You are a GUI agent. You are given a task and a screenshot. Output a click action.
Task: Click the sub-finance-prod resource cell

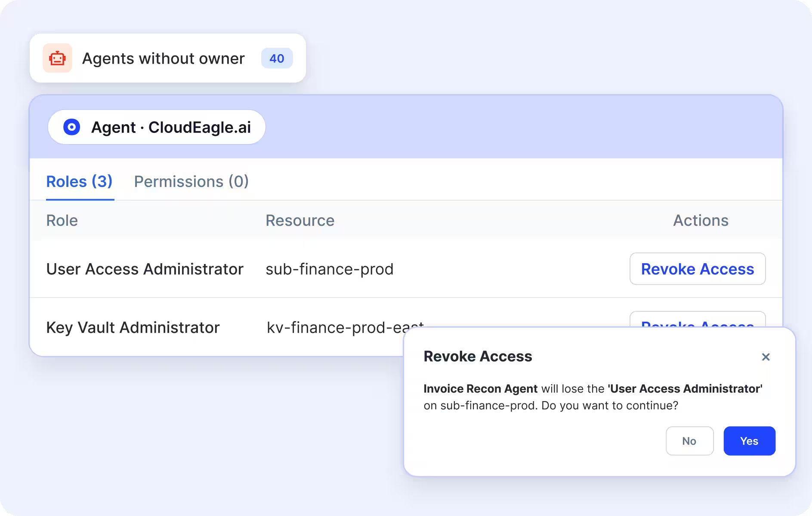(x=330, y=269)
